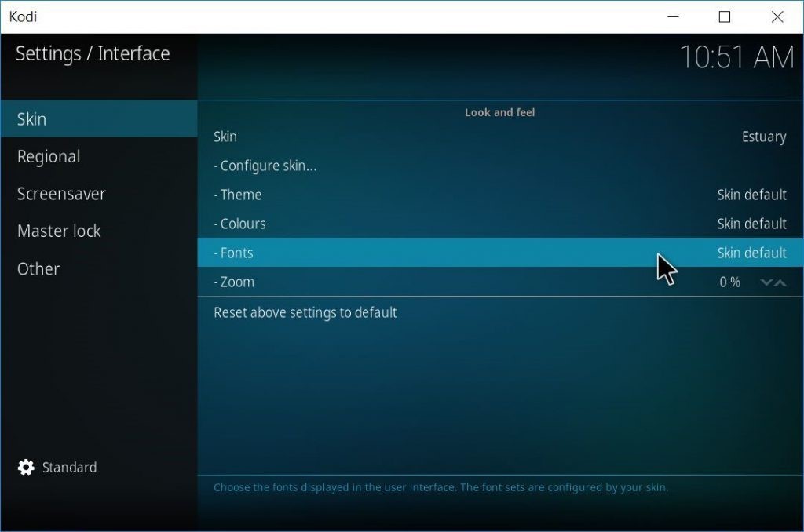The width and height of the screenshot is (804, 532).
Task: Click Skin default value for Theme
Action: [751, 195]
